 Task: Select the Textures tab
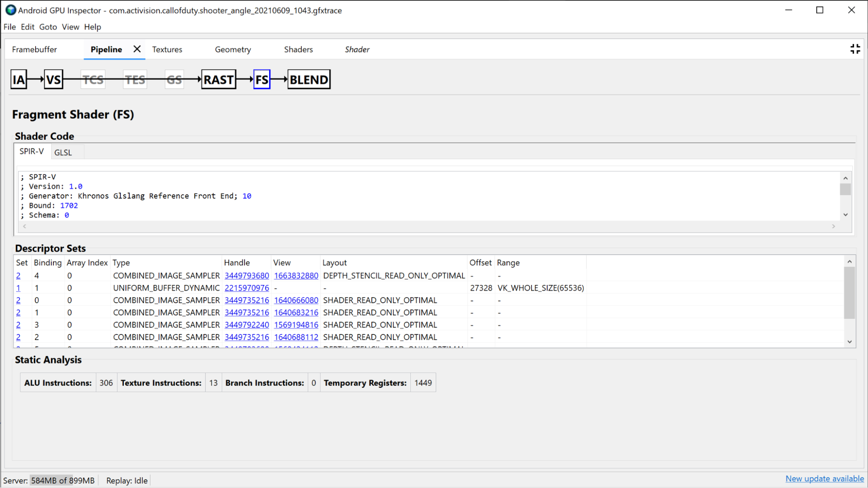click(x=167, y=49)
